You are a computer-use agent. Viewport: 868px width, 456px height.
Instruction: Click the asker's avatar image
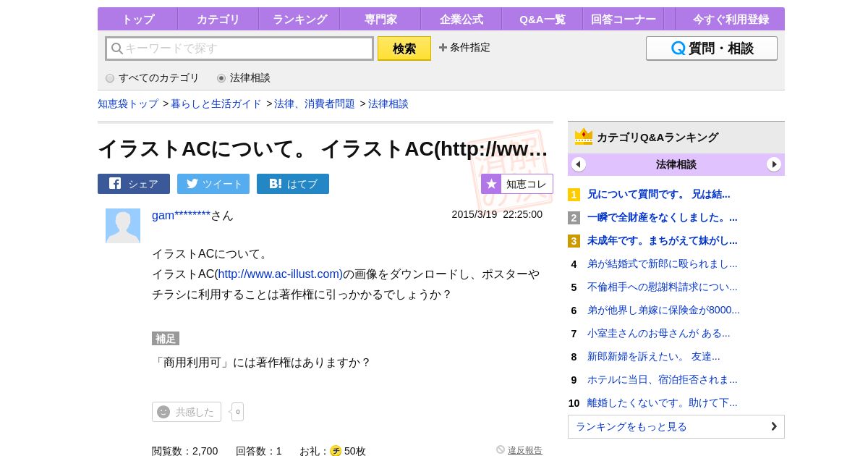tap(123, 226)
